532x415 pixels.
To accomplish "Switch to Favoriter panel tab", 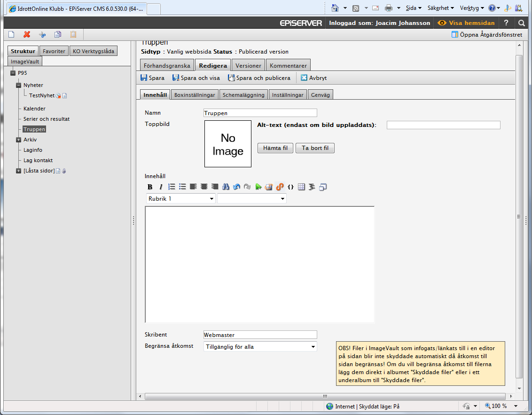I will pos(54,51).
